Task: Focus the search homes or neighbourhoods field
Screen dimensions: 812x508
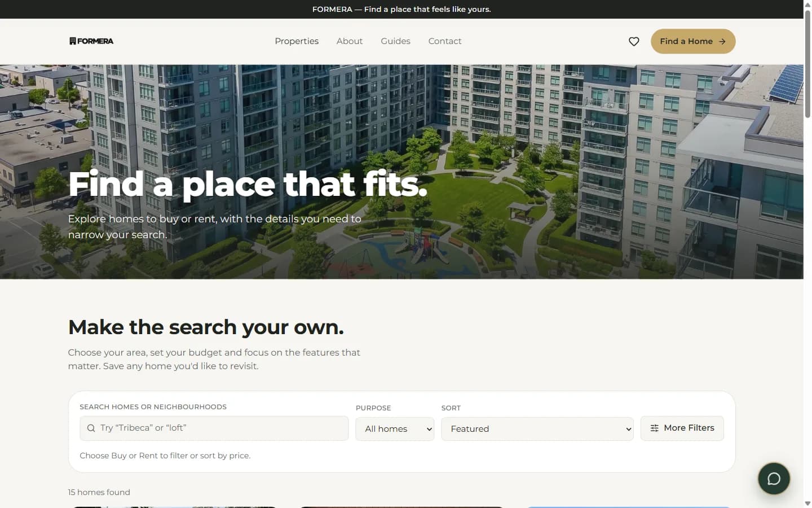Action: tap(214, 428)
